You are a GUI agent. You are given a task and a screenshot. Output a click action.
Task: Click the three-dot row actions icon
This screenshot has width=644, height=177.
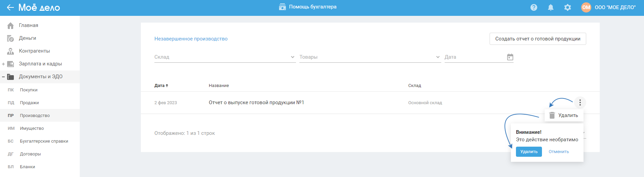580,102
